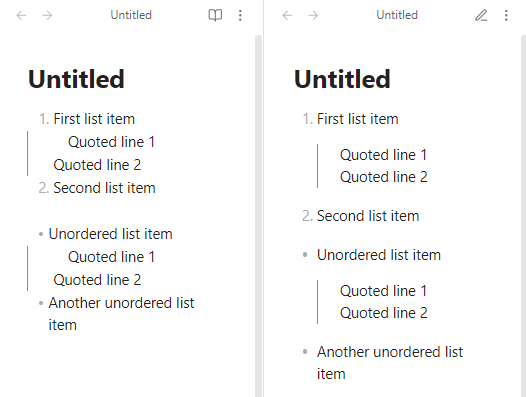Switch left pane to reading view book icon
This screenshot has height=397, width=526.
215,15
